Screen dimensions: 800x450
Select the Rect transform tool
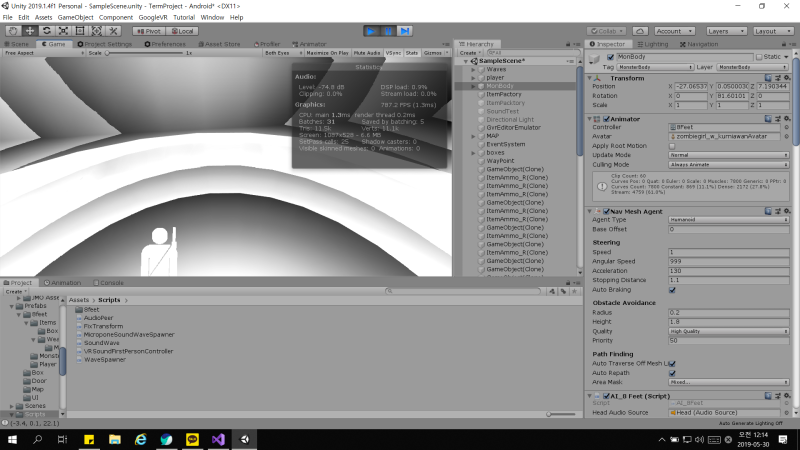(80, 31)
